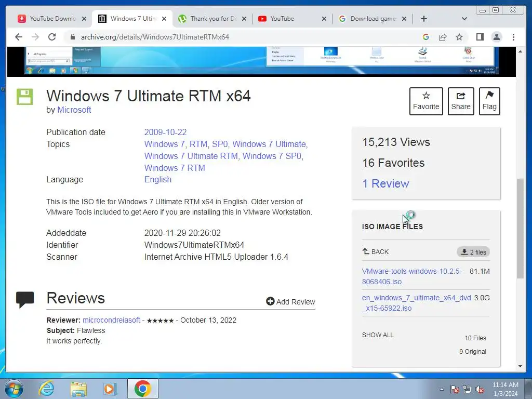Open Action Center flag tray icon
532x399 pixels.
tap(454, 390)
